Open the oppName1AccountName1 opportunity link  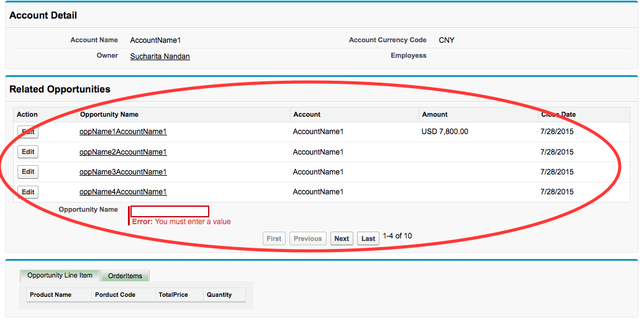pyautogui.click(x=123, y=132)
